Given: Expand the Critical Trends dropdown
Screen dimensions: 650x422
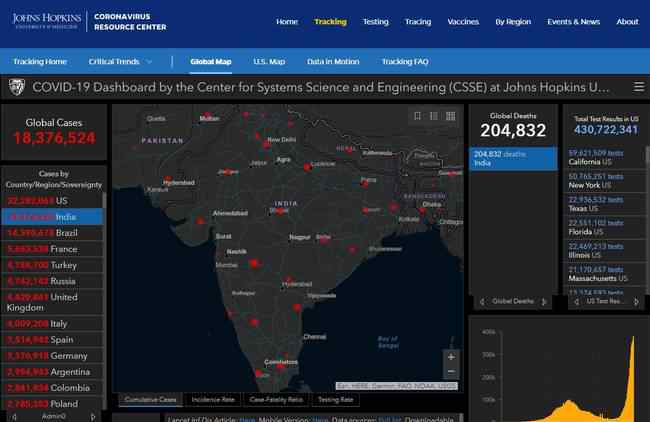Looking at the screenshot, I should coord(120,62).
